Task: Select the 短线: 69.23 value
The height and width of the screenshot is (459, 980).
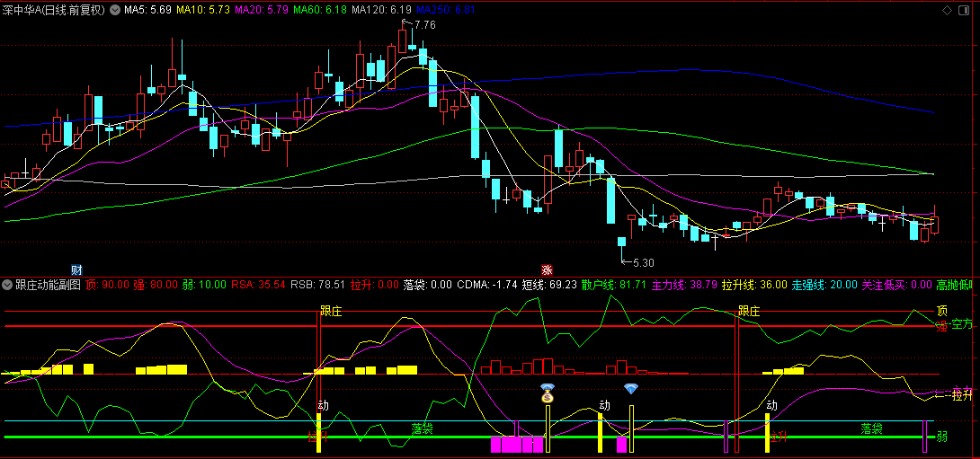Action: point(549,285)
